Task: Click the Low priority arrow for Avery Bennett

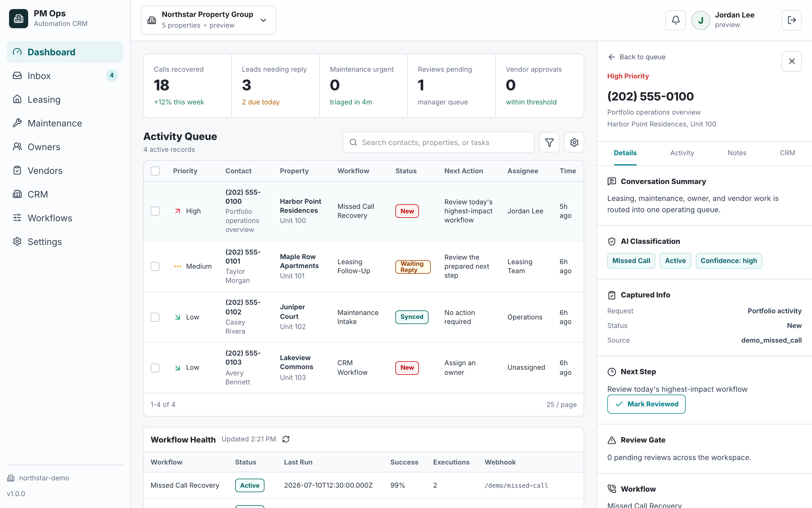Action: pyautogui.click(x=178, y=368)
